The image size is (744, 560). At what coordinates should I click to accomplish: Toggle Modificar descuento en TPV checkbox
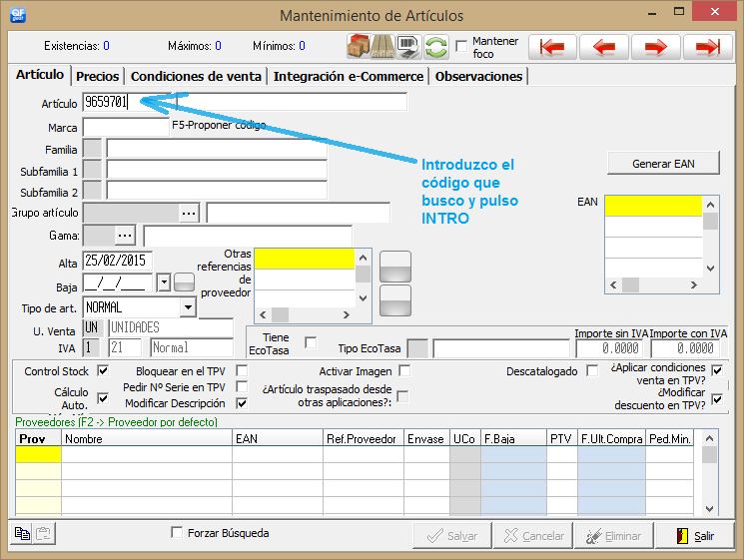[717, 399]
